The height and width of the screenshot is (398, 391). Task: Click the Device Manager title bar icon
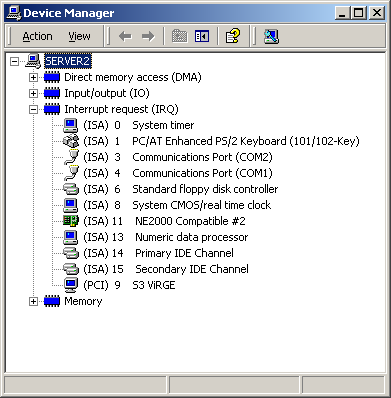(14, 13)
